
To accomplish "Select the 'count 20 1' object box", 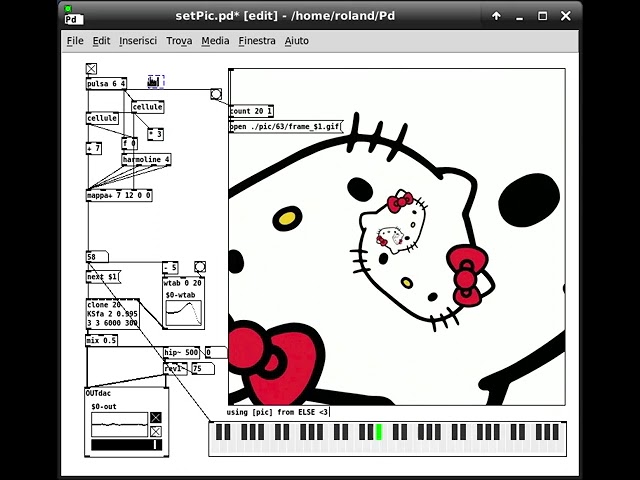I will (x=251, y=111).
